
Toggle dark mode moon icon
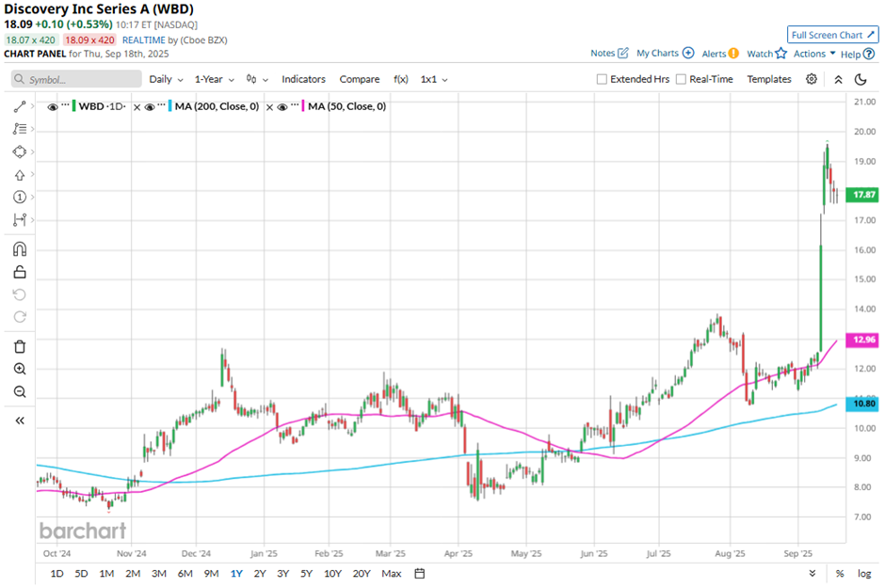(861, 79)
